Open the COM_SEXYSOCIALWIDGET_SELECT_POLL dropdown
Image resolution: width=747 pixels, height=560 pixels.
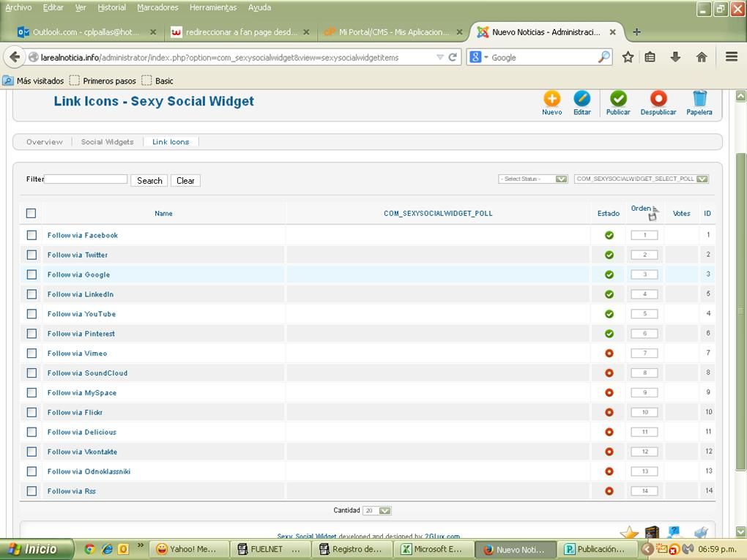point(642,179)
